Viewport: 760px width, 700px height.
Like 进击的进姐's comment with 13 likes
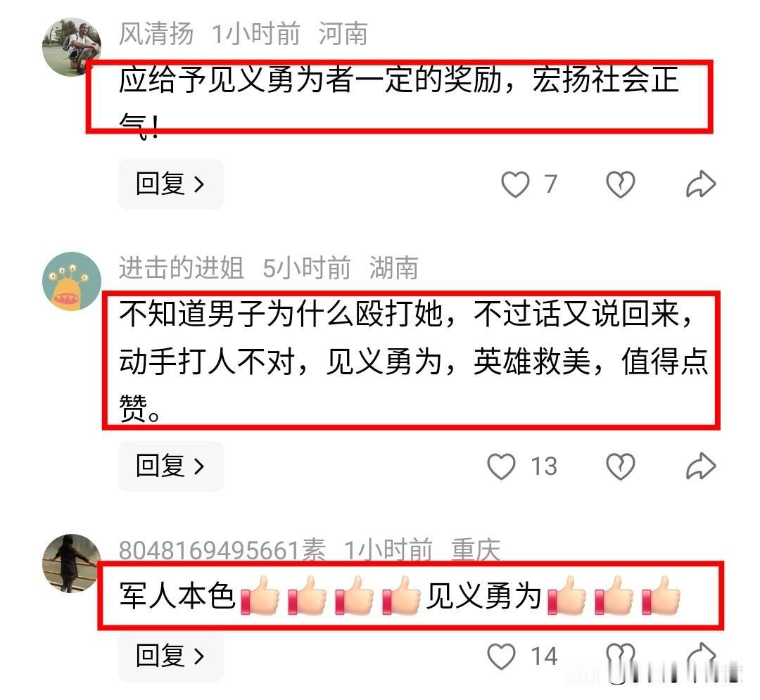click(501, 466)
